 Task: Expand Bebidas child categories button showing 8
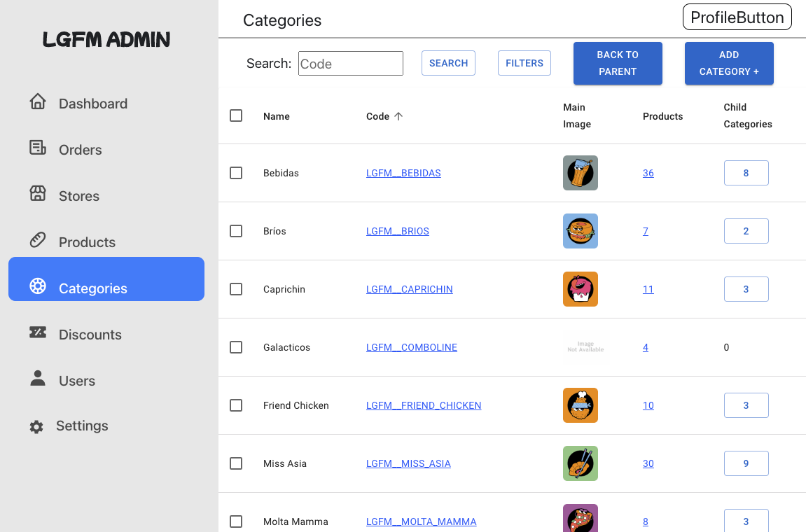coord(746,173)
